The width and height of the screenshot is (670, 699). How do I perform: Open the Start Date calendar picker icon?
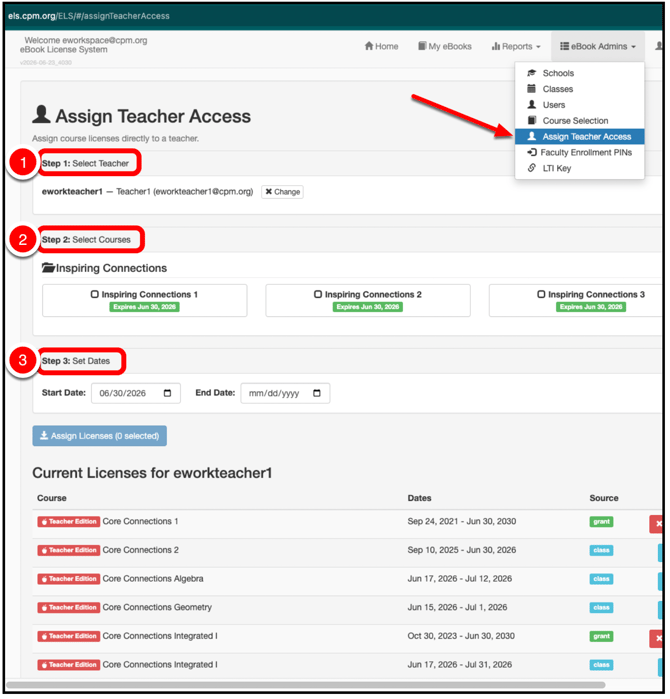(168, 395)
